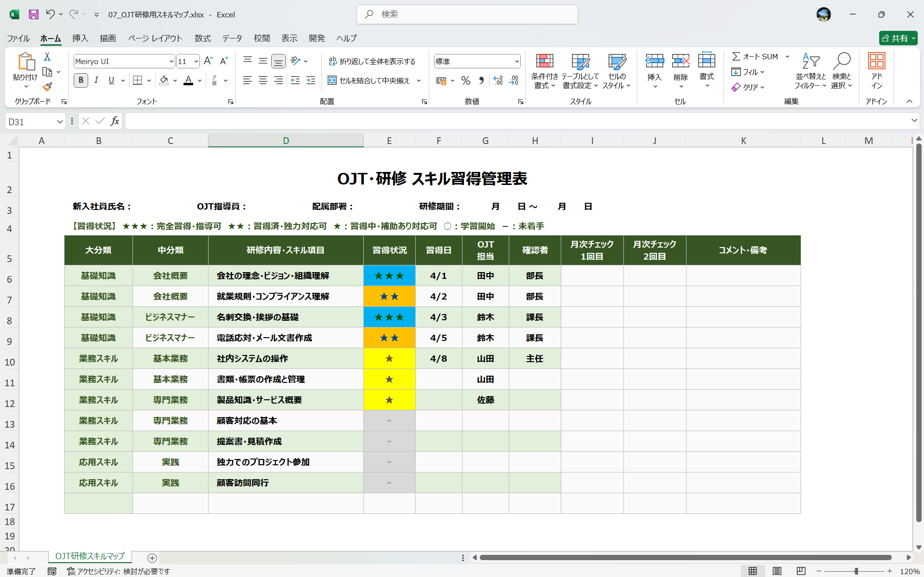This screenshot has height=577, width=924.
Task: Open セルのスタイル (Cell Styles)
Action: pos(617,71)
